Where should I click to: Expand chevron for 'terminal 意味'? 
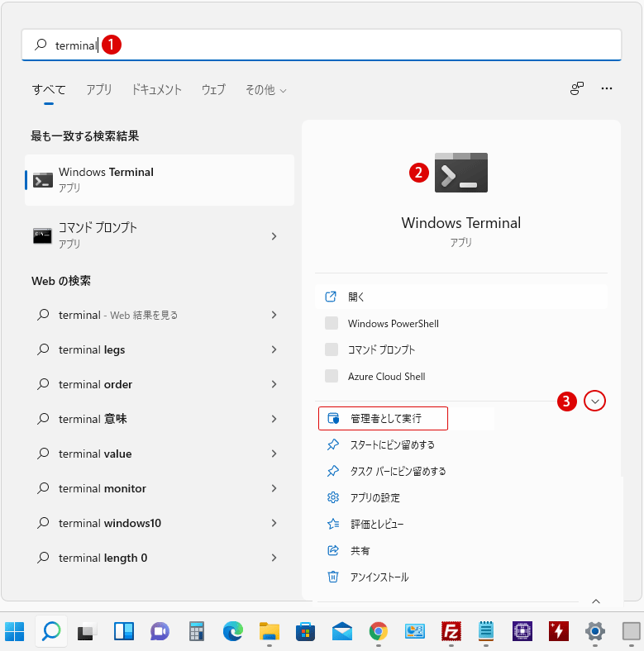[274, 419]
